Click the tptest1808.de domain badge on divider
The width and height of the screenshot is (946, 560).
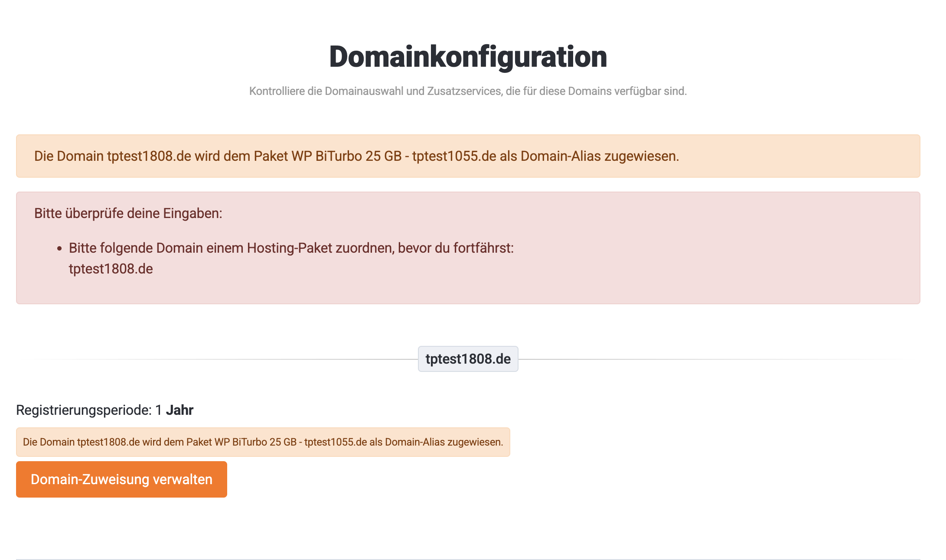click(x=468, y=359)
